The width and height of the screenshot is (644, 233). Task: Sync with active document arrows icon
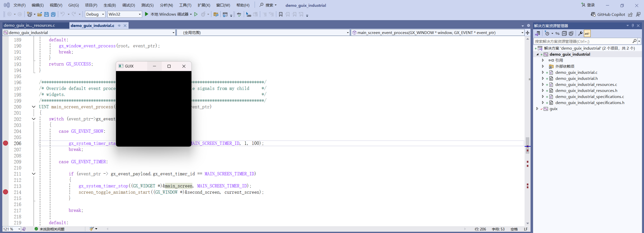(557, 33)
